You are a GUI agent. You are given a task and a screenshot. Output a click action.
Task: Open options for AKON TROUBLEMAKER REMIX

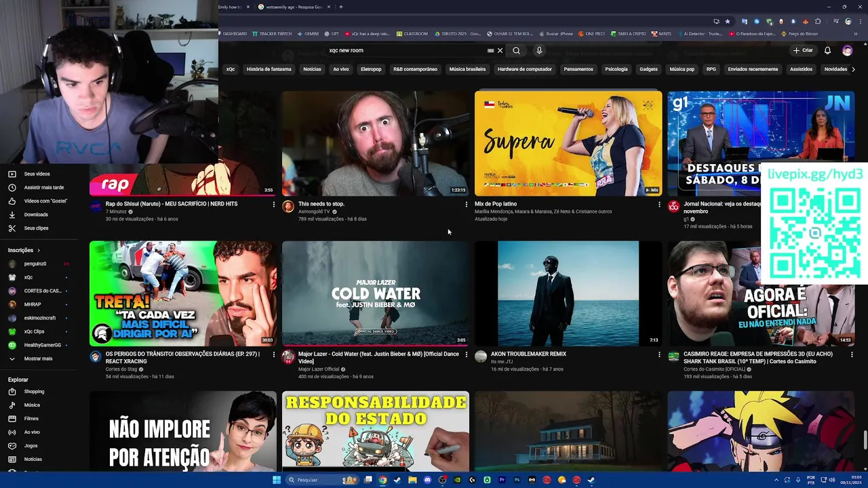658,354
